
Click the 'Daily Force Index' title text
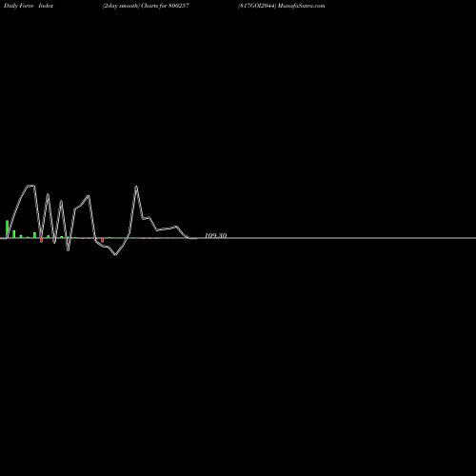coord(29,6)
